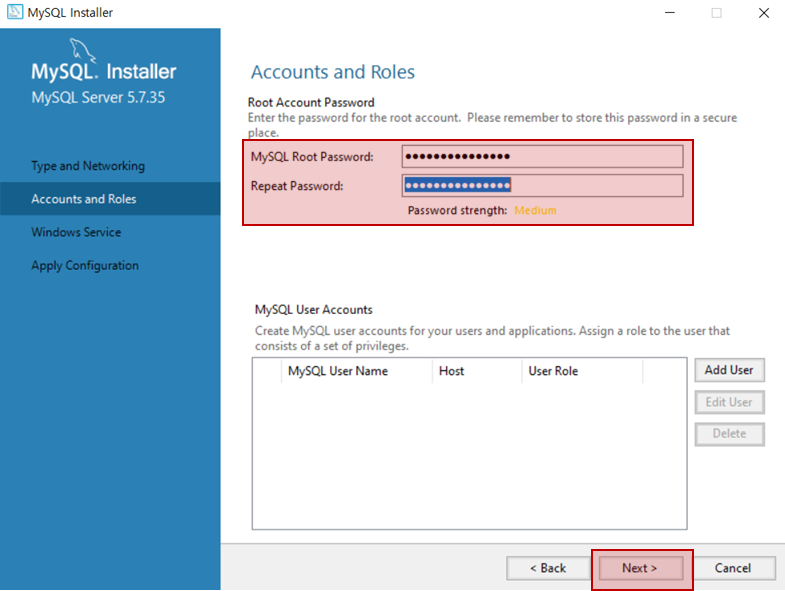
Task: Click the Edit User button
Action: [729, 402]
